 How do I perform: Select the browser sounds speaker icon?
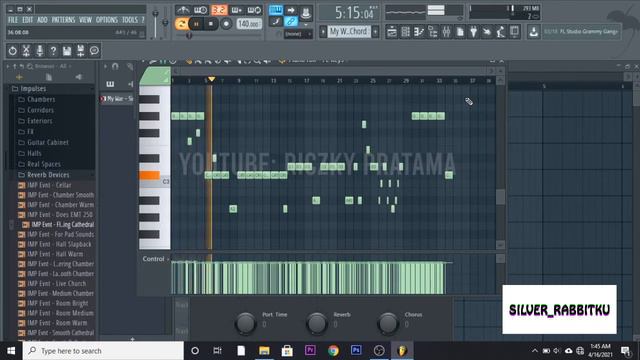pos(78,77)
